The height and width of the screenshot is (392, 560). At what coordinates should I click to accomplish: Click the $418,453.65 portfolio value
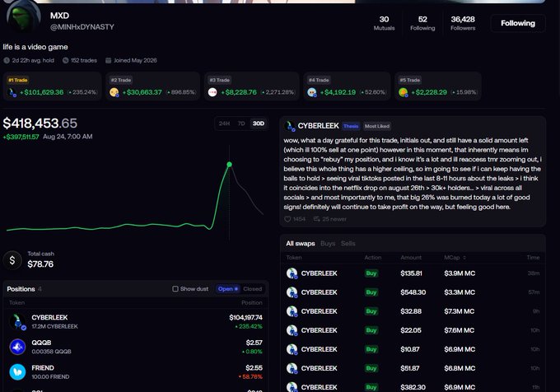click(40, 124)
